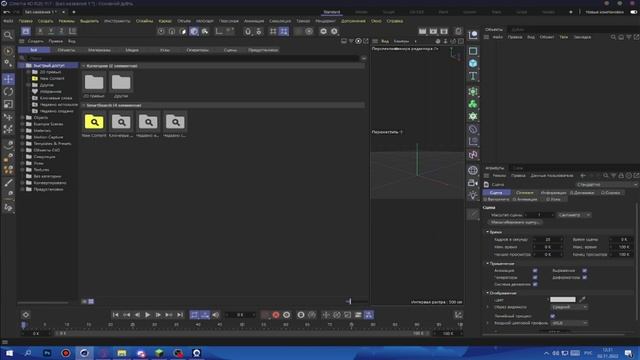Image resolution: width=640 pixels, height=360 pixels.
Task: Click the Create menu in asset browser
Action: tap(36, 41)
